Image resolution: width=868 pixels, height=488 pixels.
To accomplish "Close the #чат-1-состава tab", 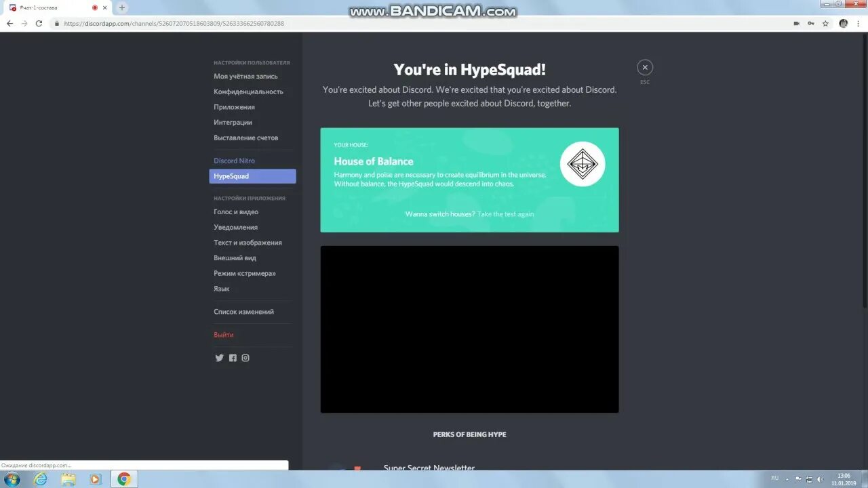I will click(105, 7).
